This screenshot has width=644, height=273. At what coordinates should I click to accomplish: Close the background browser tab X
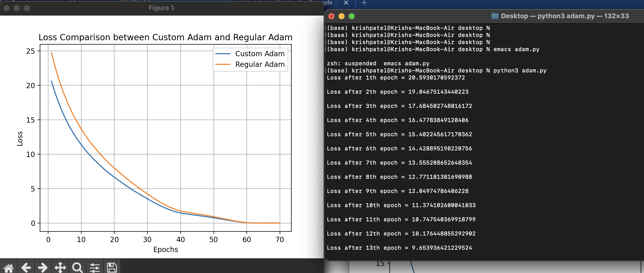346,3
